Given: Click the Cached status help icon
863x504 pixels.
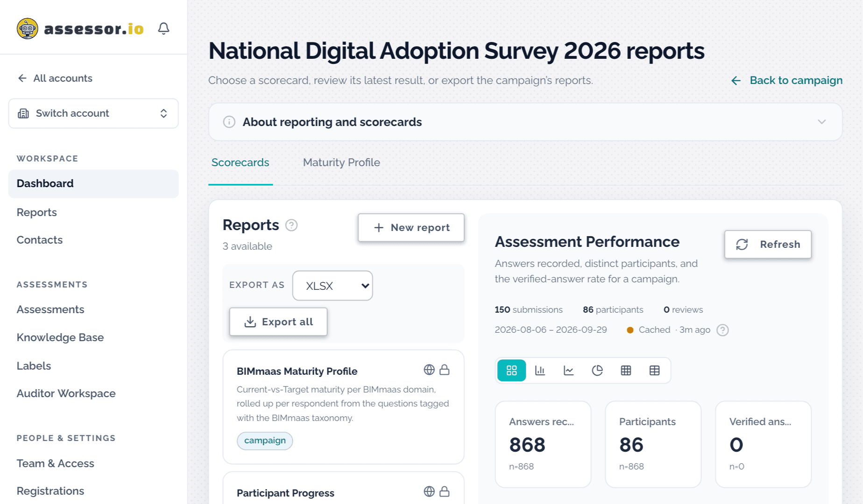Looking at the screenshot, I should (722, 330).
